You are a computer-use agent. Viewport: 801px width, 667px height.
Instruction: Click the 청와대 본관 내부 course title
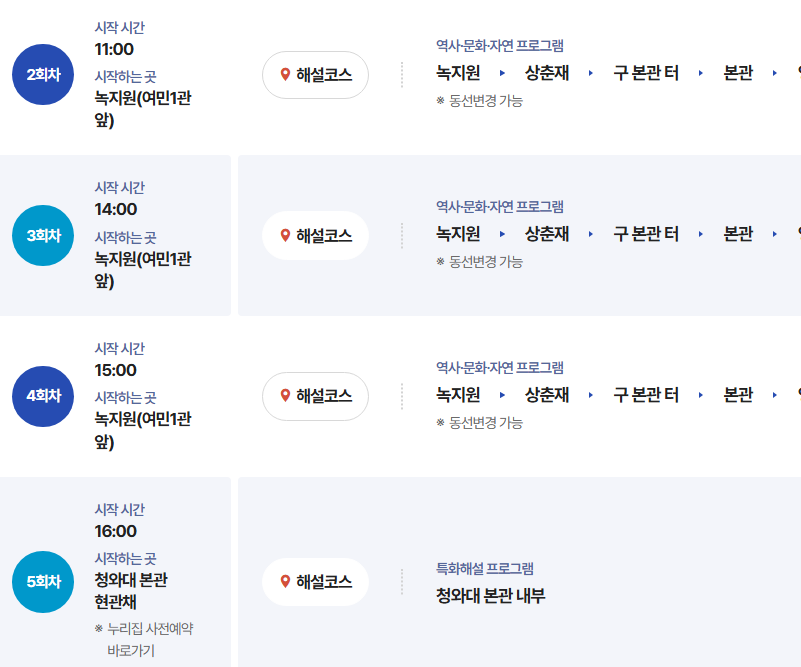tap(492, 595)
